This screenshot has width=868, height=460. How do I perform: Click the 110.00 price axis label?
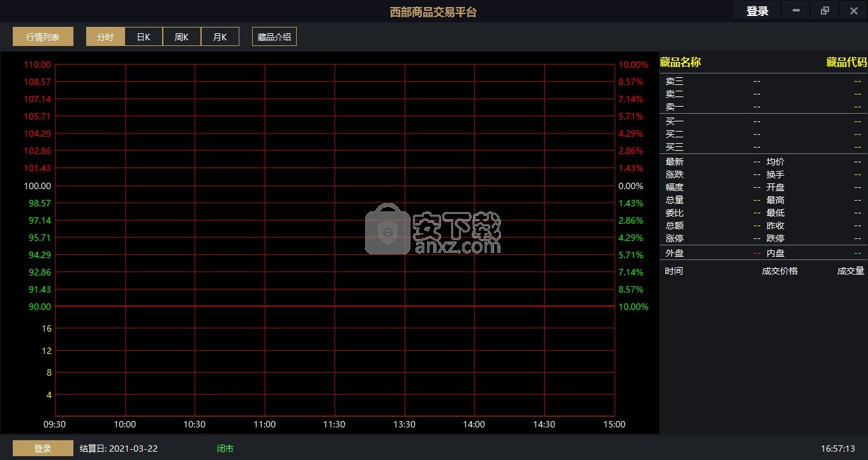[x=38, y=65]
